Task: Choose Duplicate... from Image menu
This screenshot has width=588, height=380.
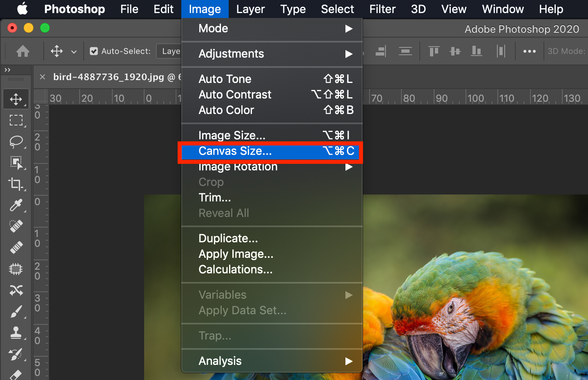Action: 272,238
